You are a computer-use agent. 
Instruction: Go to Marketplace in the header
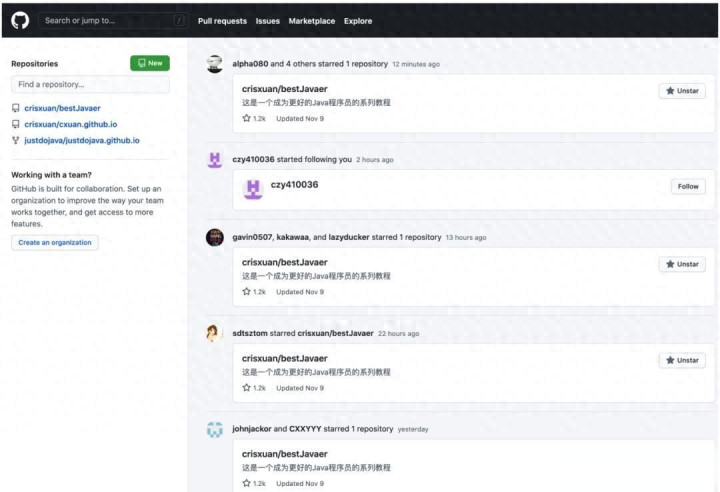312,21
